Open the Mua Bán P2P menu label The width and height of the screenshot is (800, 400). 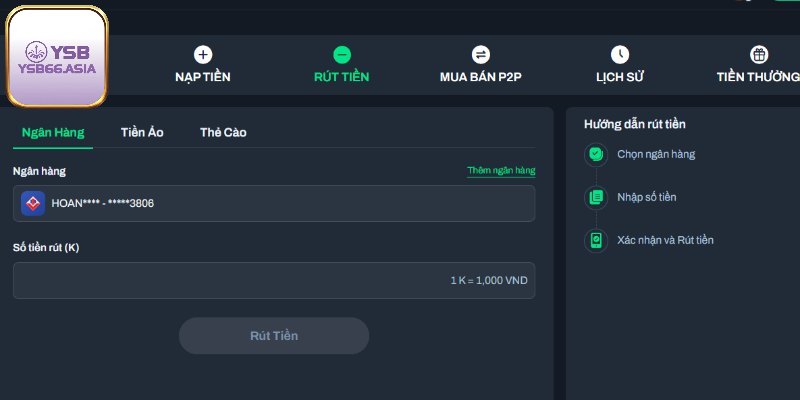[481, 77]
